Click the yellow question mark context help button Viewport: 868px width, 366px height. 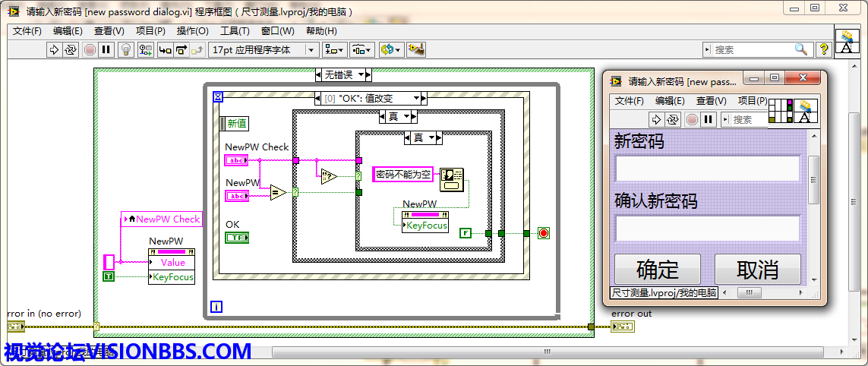click(x=822, y=49)
